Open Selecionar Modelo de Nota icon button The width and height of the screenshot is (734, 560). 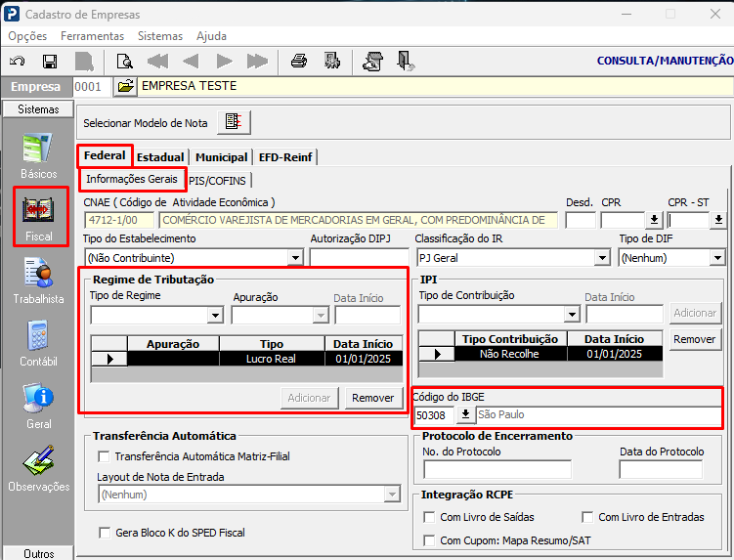point(234,122)
